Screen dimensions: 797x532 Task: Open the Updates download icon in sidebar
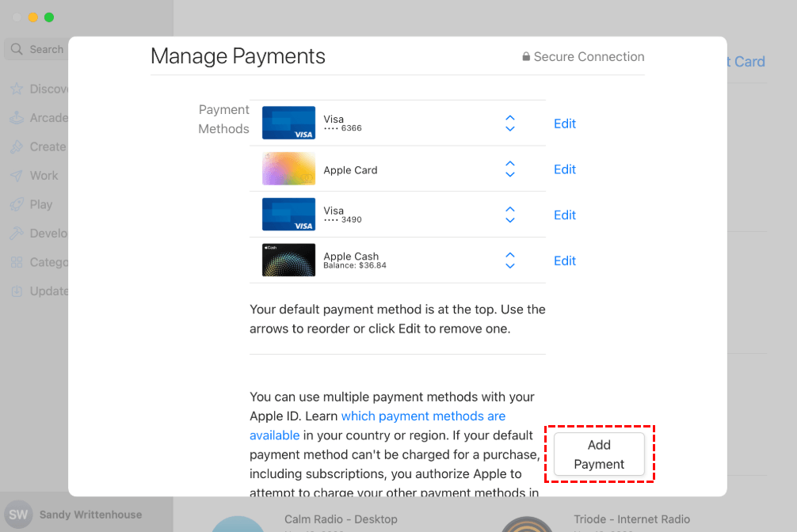point(17,291)
